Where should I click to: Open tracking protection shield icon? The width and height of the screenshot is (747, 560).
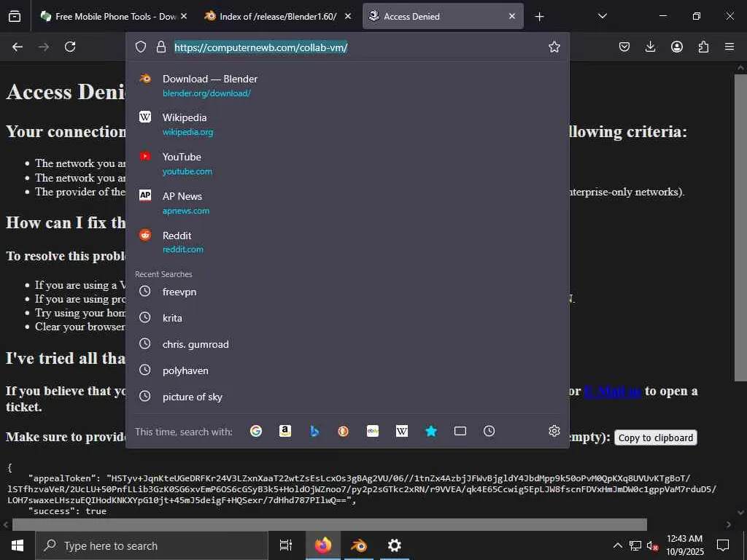pos(141,47)
